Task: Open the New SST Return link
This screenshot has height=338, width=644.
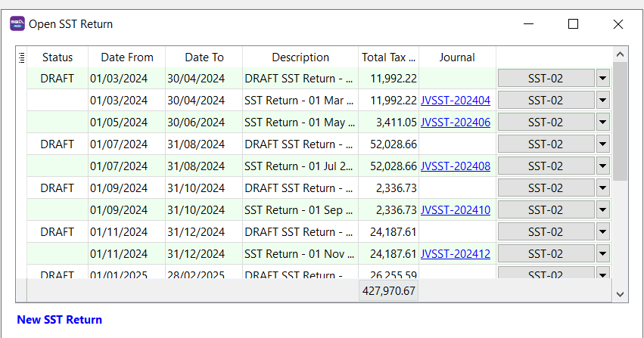Action: (59, 320)
